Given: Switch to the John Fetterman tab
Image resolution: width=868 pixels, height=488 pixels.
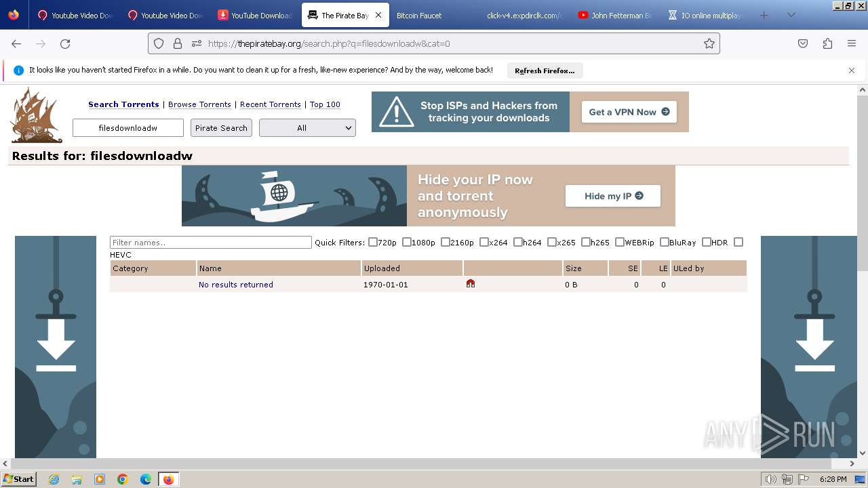Looking at the screenshot, I should coord(615,15).
